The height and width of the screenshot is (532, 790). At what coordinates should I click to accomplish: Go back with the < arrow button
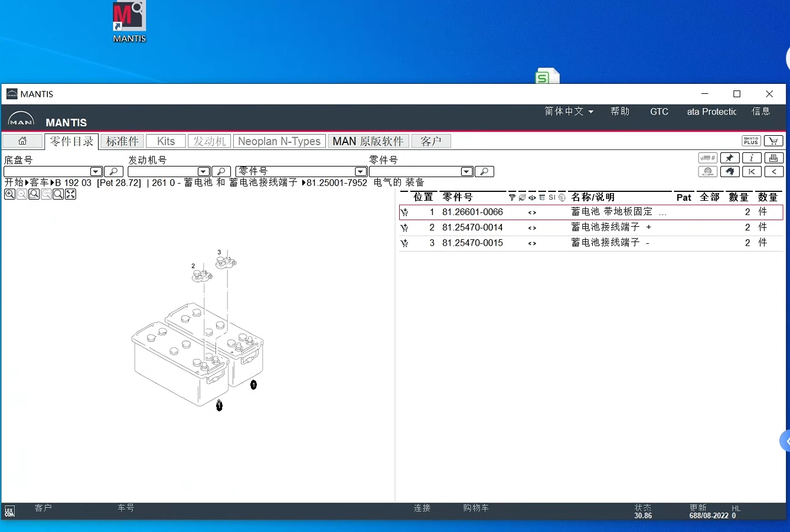tap(773, 171)
